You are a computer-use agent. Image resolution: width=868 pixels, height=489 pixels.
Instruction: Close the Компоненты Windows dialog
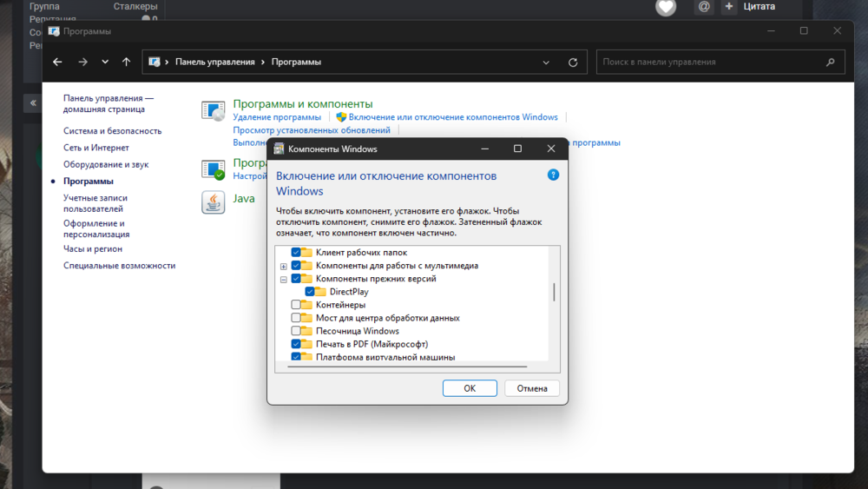pos(551,149)
